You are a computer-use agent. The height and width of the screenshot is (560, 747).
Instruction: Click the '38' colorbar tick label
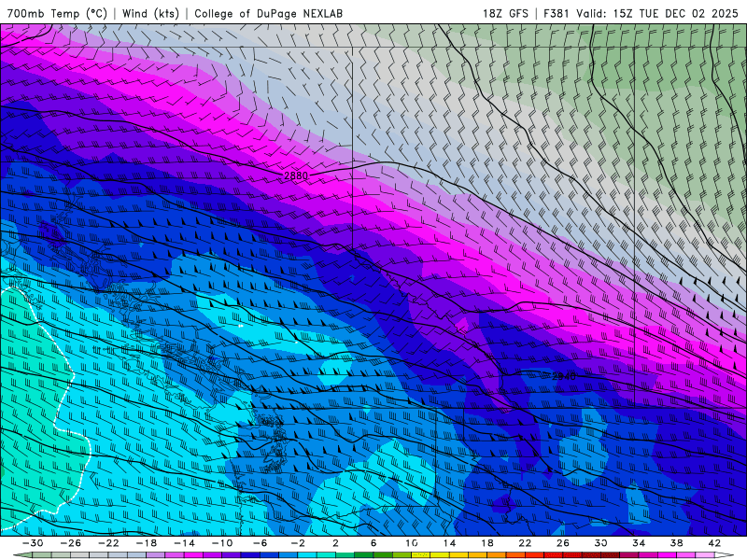coord(676,543)
